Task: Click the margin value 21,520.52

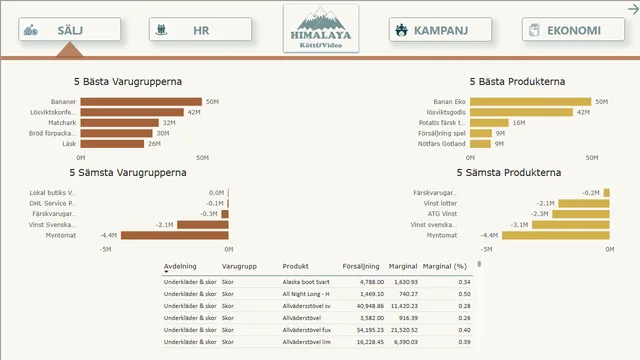Action: tap(404, 330)
